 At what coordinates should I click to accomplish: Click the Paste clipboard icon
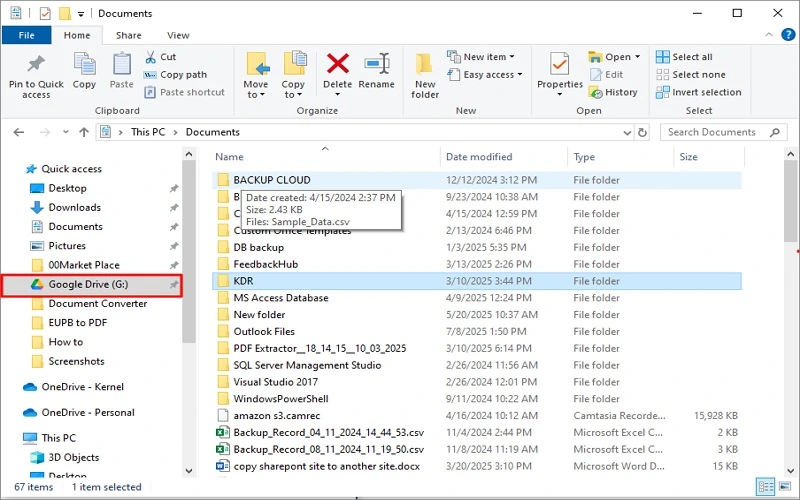[x=121, y=64]
